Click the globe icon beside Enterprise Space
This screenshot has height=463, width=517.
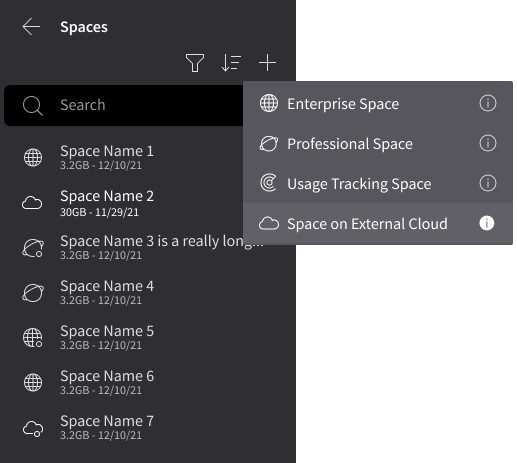click(269, 103)
